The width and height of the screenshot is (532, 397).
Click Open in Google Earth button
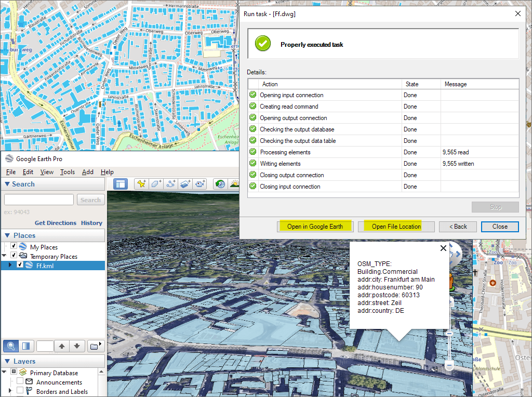pyautogui.click(x=315, y=227)
